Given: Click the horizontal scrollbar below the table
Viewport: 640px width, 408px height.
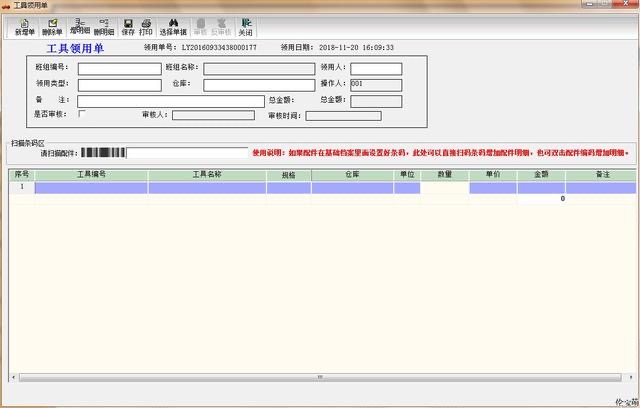Looking at the screenshot, I should pos(320,376).
